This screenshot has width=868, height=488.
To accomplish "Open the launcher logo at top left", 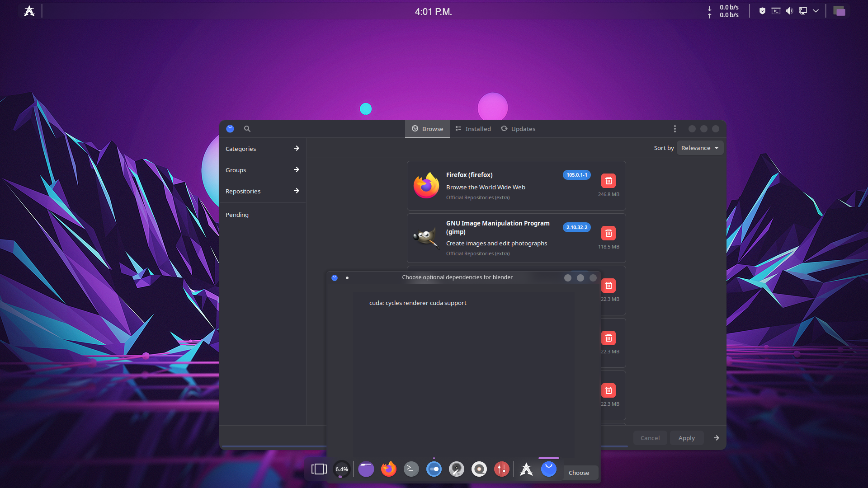I will pos(29,11).
